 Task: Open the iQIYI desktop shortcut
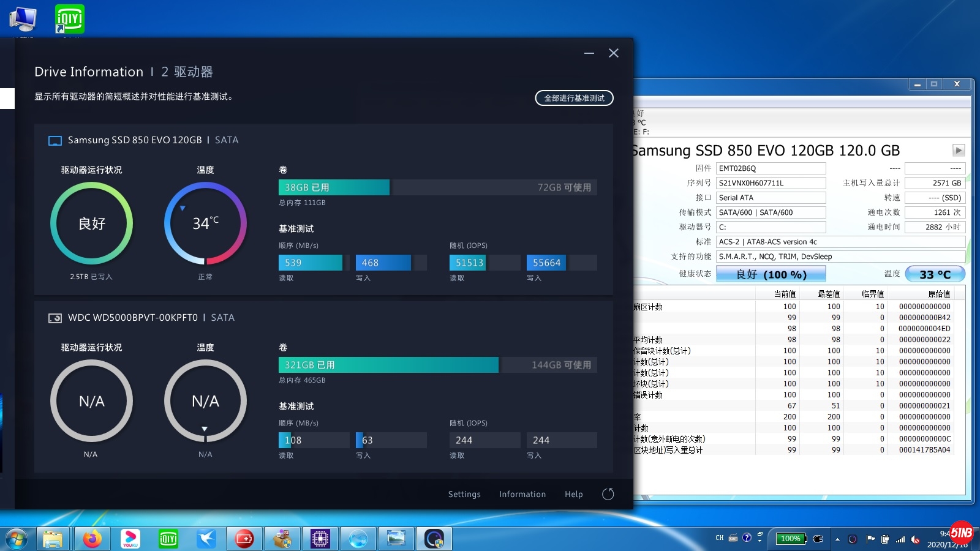tap(70, 20)
